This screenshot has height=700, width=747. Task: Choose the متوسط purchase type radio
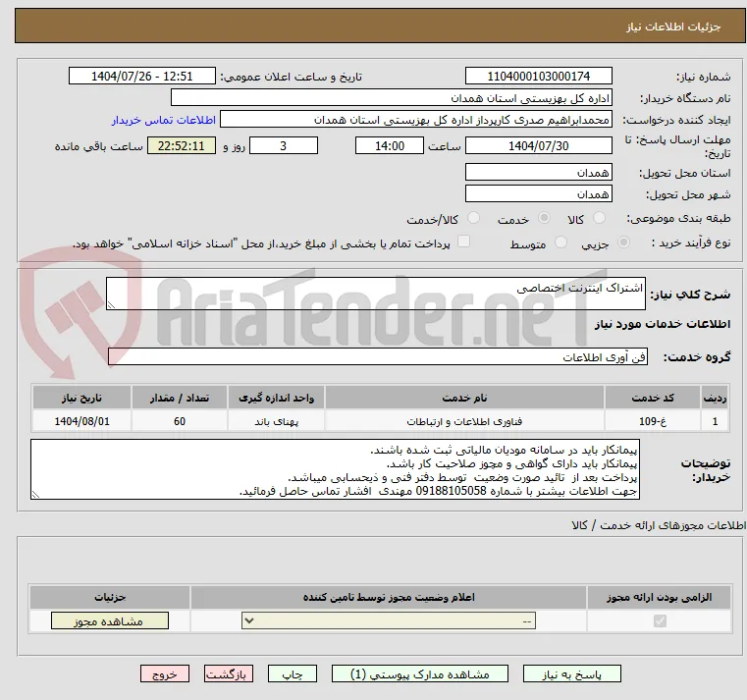(x=561, y=242)
